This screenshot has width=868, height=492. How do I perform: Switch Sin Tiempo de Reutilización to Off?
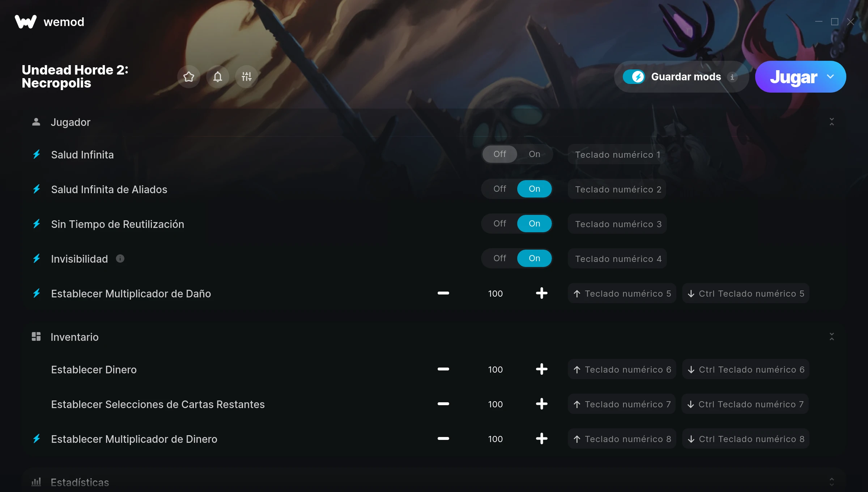pyautogui.click(x=499, y=224)
